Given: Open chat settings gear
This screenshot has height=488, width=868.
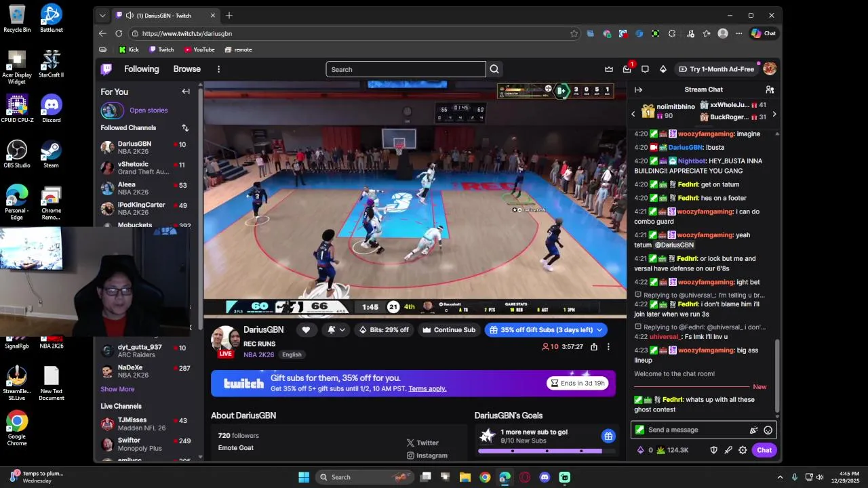Looking at the screenshot, I should click(x=743, y=450).
